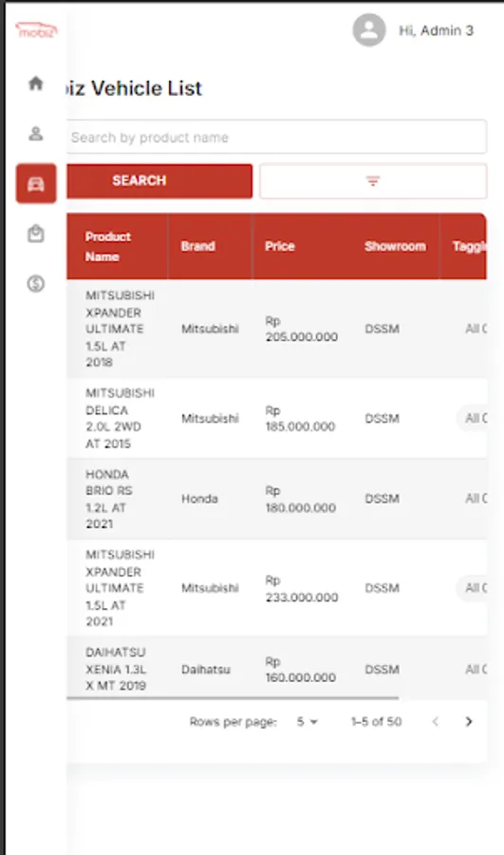Click price Rp 233.000.000

[x=301, y=588]
